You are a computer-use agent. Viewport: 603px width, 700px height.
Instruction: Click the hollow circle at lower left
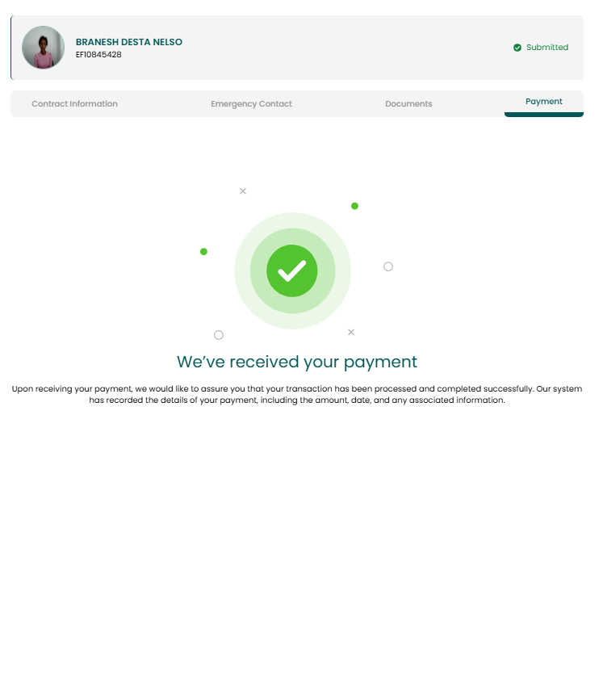coord(219,335)
